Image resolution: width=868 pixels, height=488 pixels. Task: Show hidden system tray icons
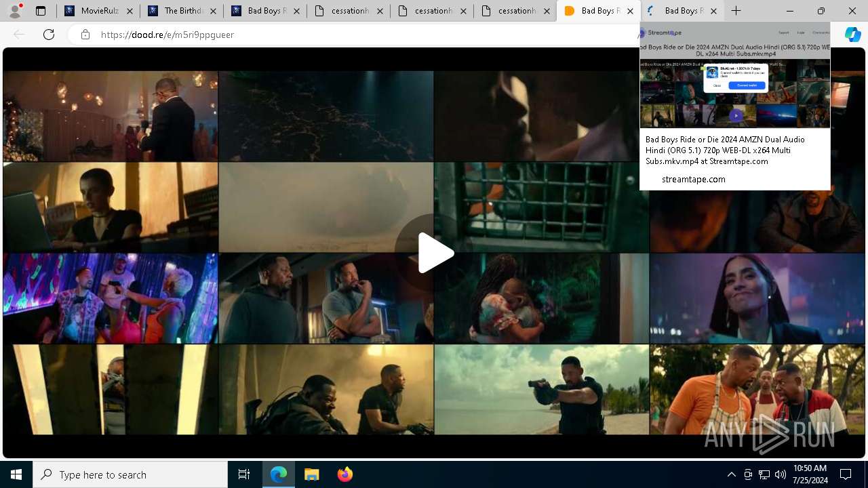coord(731,474)
